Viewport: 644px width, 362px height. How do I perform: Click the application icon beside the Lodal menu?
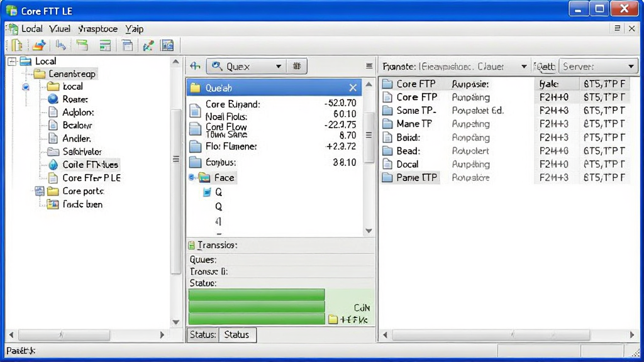13,29
